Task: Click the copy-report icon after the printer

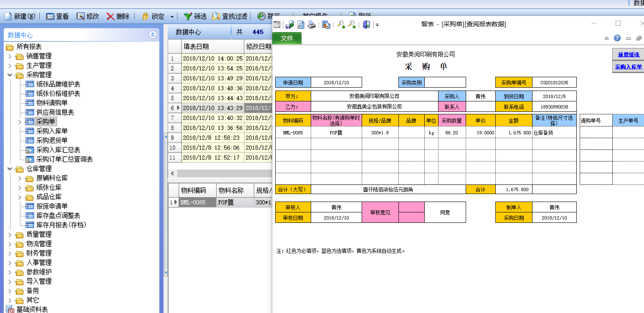Action: click(x=326, y=25)
